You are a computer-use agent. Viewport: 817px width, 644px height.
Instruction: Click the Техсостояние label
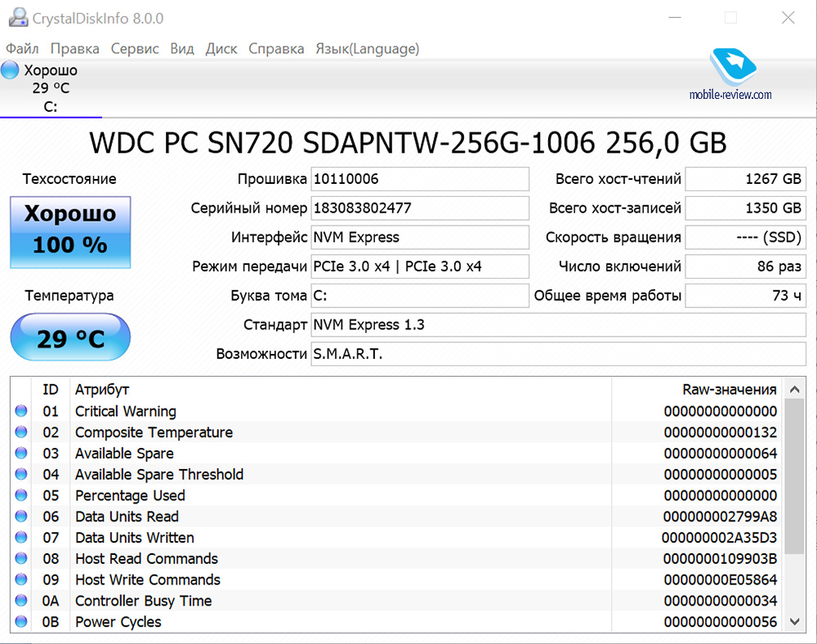point(69,179)
